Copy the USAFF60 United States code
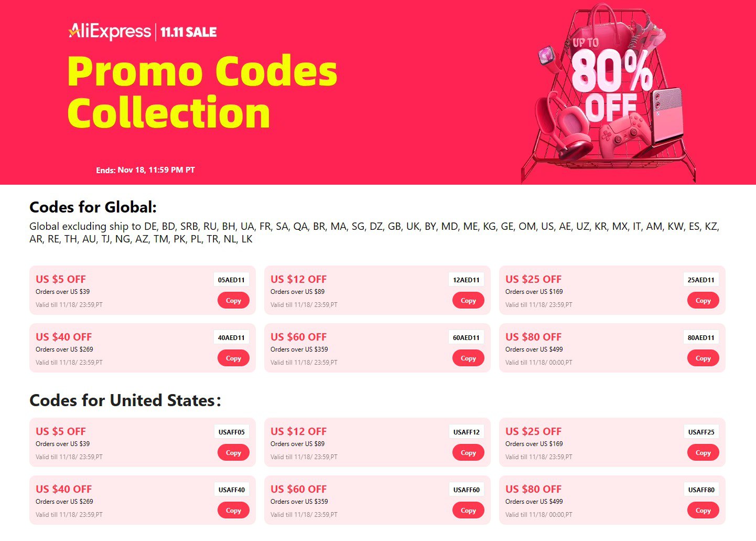The height and width of the screenshot is (541, 756). pos(468,511)
